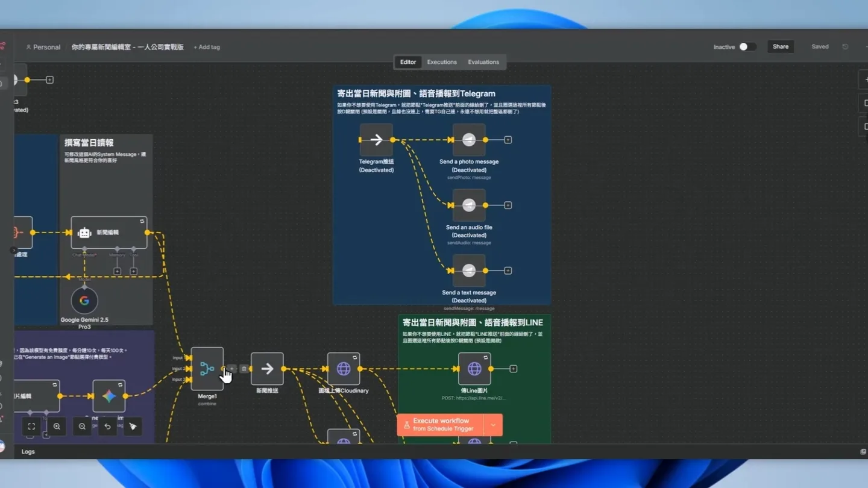Add node after 傳Line圖片
Image resolution: width=868 pixels, height=488 pixels.
(x=514, y=369)
